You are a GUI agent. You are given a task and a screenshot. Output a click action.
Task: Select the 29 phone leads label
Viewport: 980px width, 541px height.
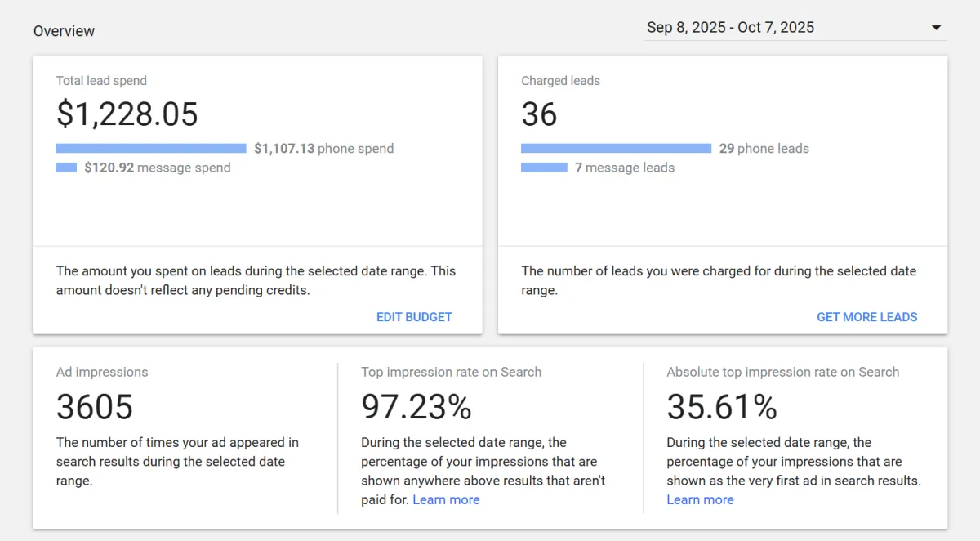coord(764,149)
